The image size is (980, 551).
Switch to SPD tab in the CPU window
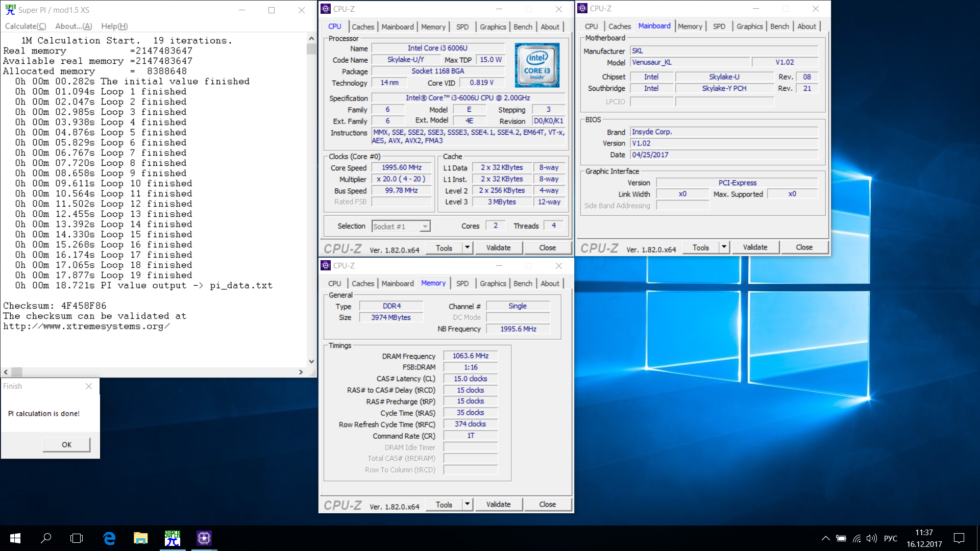[462, 27]
